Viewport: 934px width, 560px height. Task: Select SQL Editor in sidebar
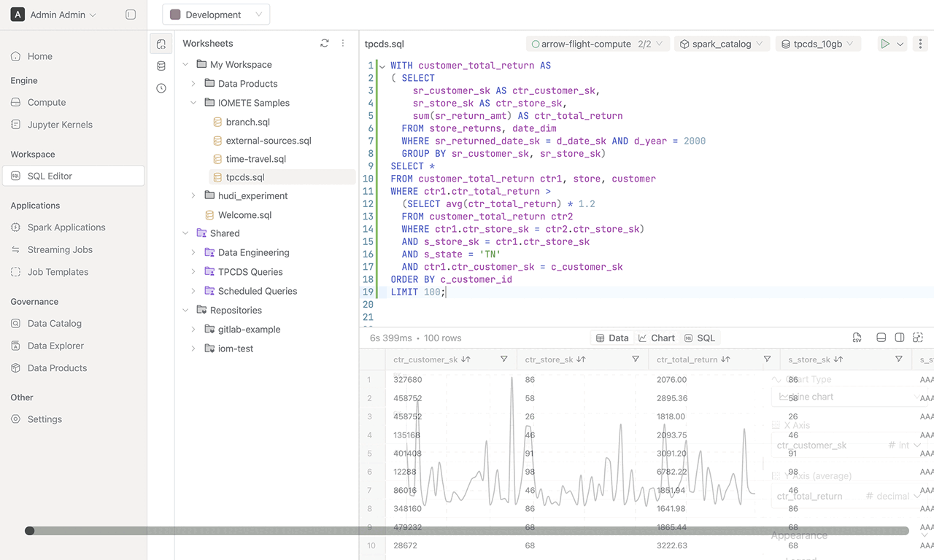[73, 176]
